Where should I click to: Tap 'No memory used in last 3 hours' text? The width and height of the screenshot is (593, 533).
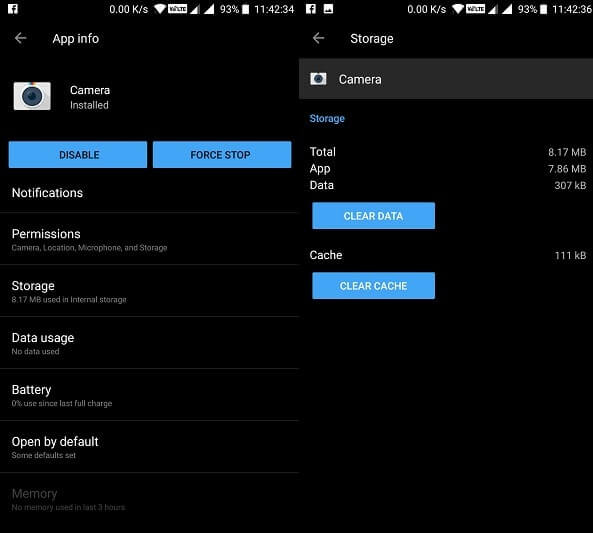[68, 507]
